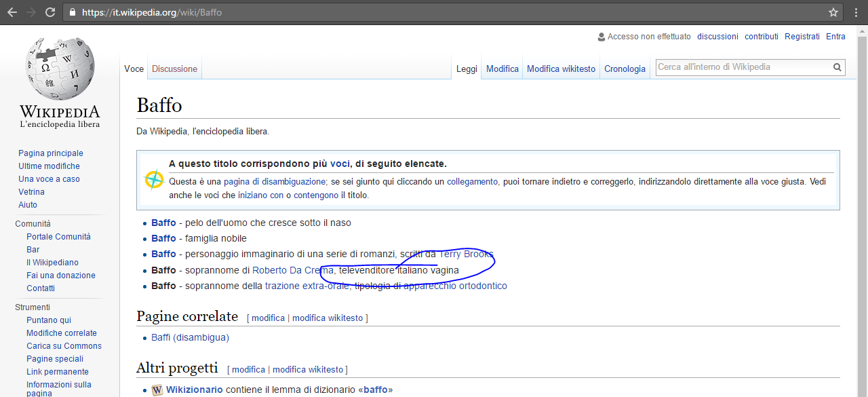Click 'modifica' beside Altri progetti

pyautogui.click(x=249, y=370)
